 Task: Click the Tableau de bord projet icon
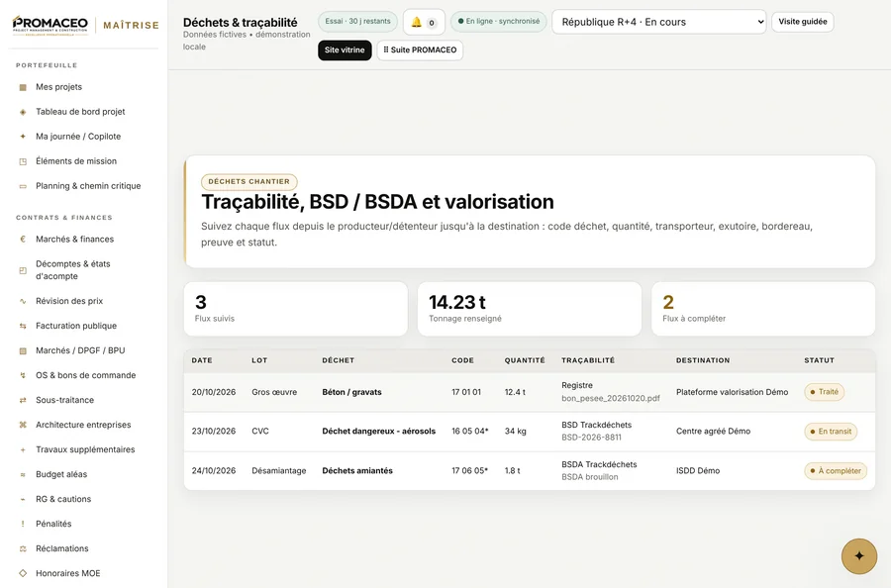(x=23, y=112)
